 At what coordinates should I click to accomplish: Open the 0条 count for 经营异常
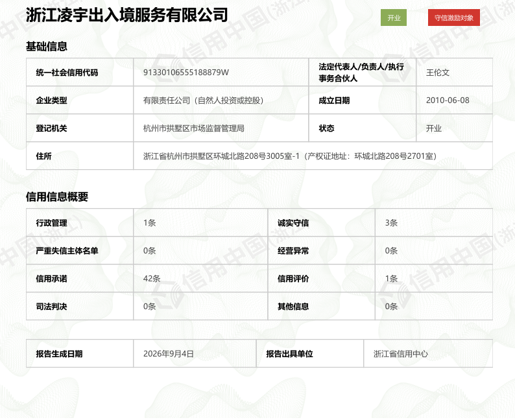pyautogui.click(x=391, y=251)
